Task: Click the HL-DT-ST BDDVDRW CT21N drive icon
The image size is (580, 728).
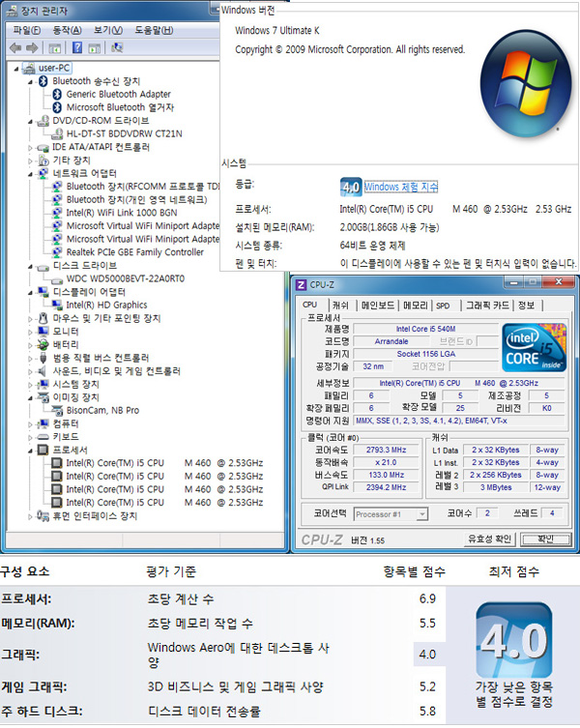Action: [x=57, y=133]
